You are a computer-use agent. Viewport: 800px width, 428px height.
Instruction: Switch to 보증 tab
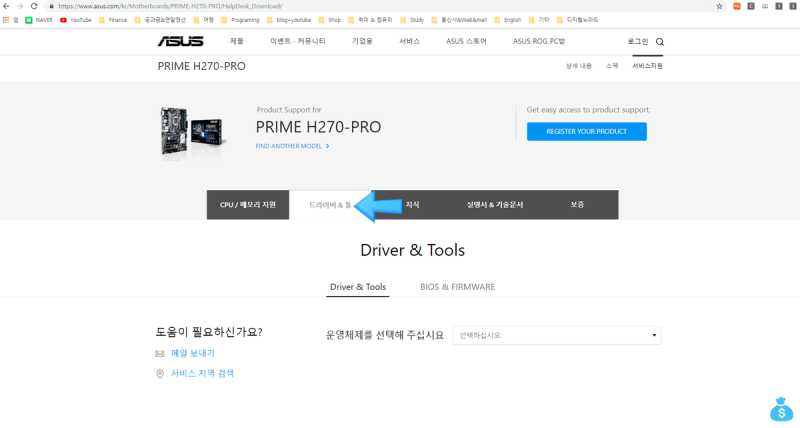pyautogui.click(x=577, y=205)
